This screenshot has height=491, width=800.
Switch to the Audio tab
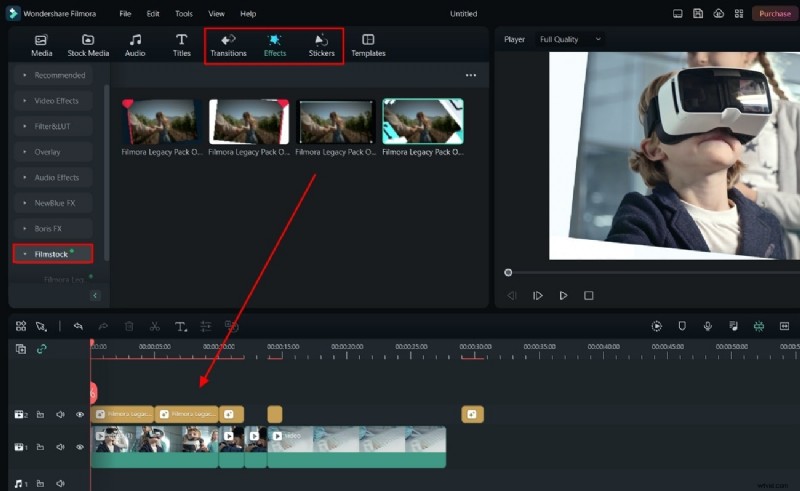pos(135,45)
